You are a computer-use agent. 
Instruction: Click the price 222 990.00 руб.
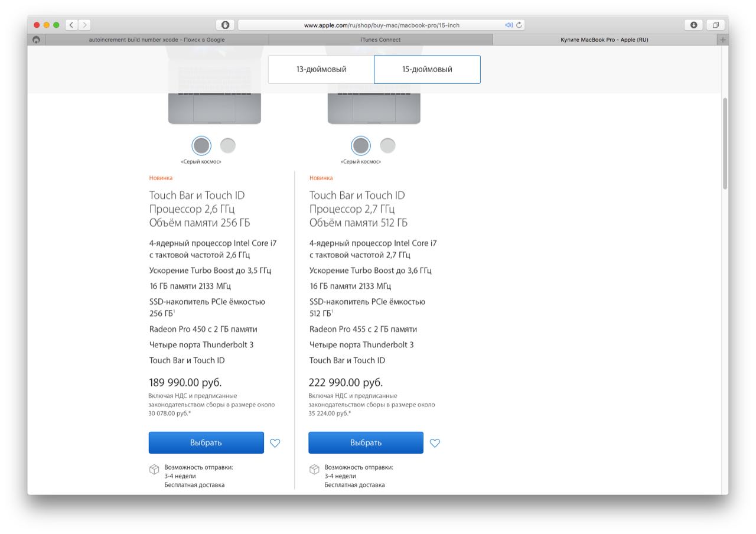(x=346, y=382)
